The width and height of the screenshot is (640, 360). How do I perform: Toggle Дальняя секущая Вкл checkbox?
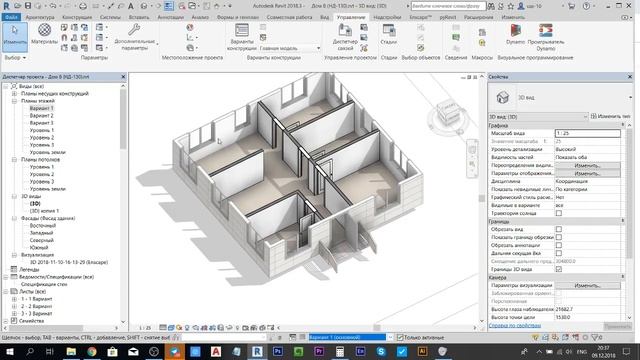559,253
